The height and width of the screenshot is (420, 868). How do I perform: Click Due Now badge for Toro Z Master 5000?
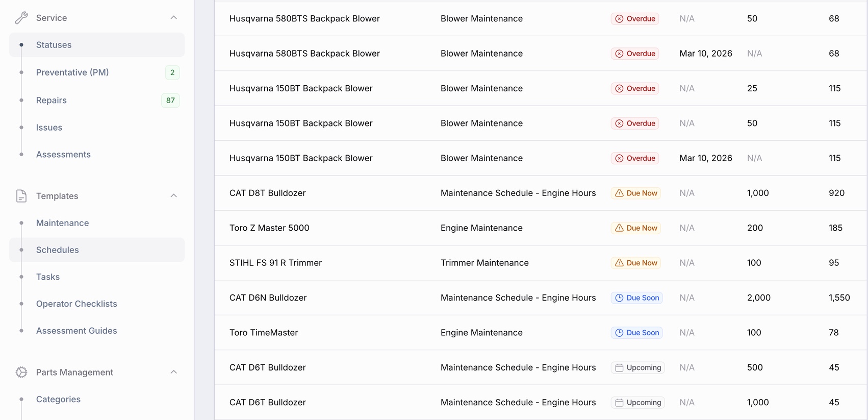636,228
